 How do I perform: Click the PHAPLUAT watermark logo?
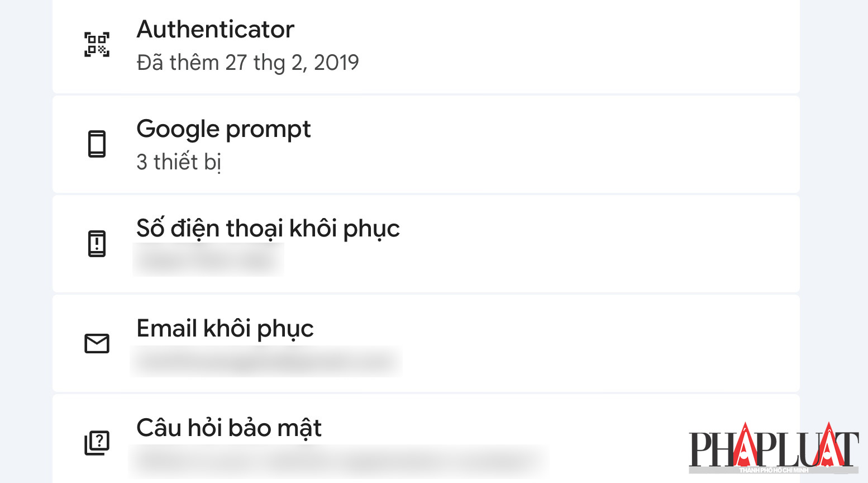click(773, 446)
